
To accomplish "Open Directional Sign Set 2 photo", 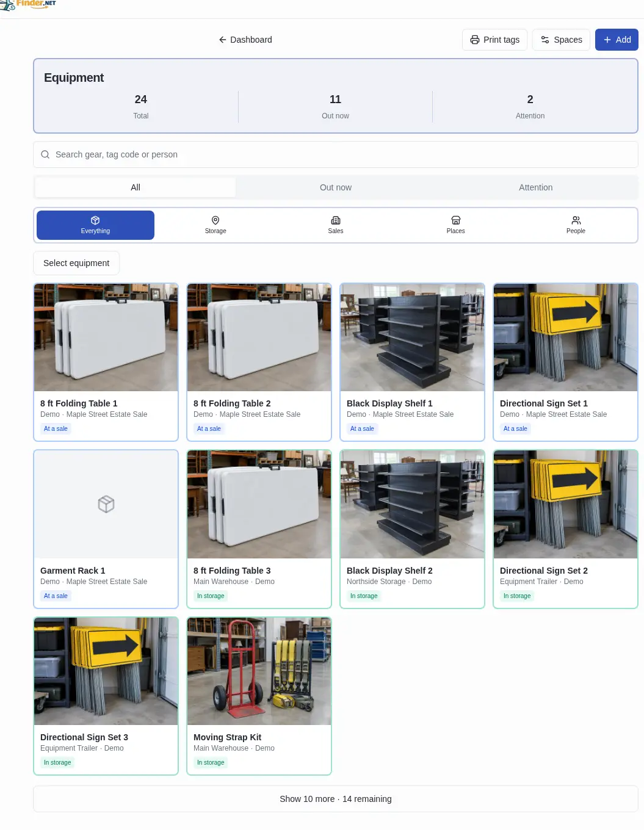I will (566, 505).
